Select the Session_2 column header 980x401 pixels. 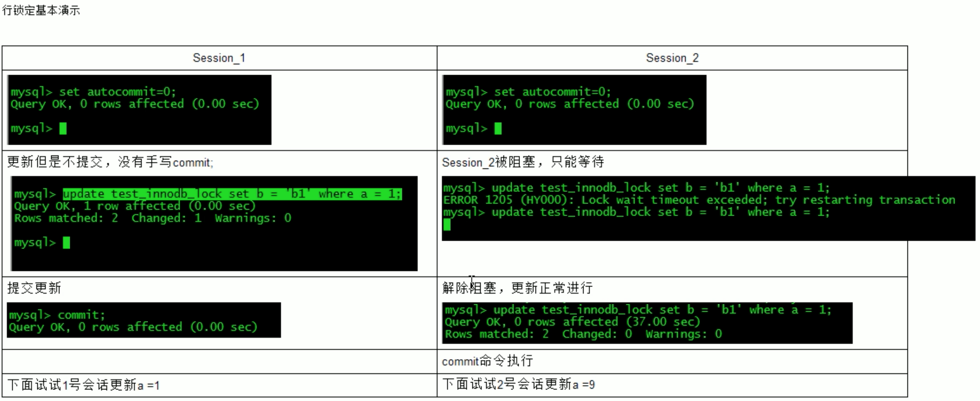click(672, 58)
